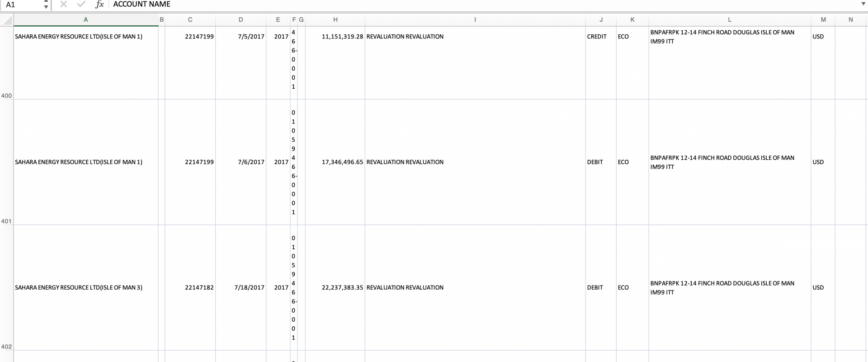
Task: Select BNPAFRPK address cell in row 402
Action: click(730, 287)
